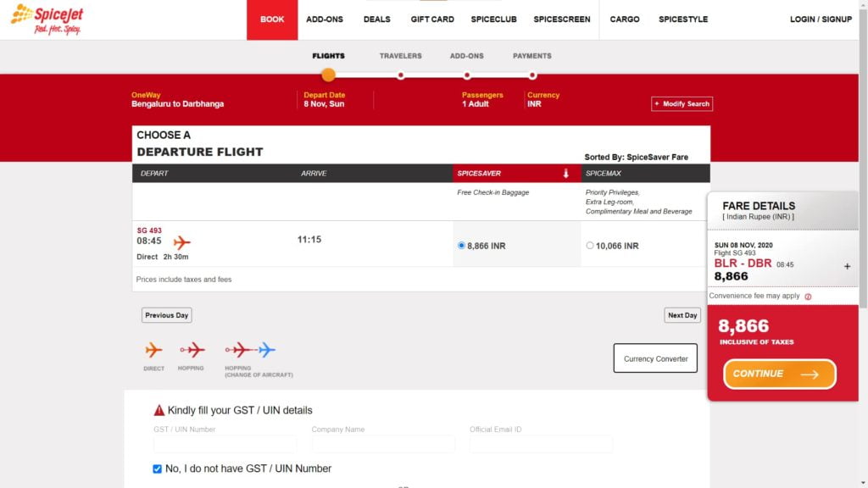Uncheck the no GST / UIN Number checkbox
The image size is (868, 488).
click(x=157, y=469)
